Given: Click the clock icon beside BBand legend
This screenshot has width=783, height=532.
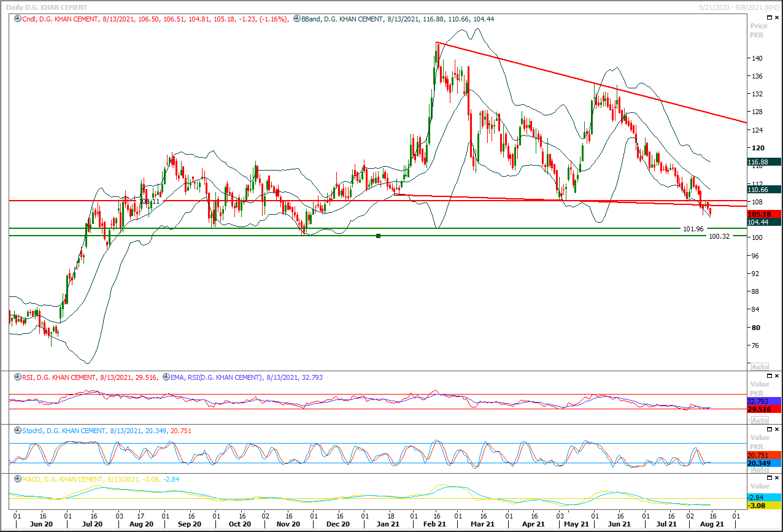Looking at the screenshot, I should click(x=296, y=19).
